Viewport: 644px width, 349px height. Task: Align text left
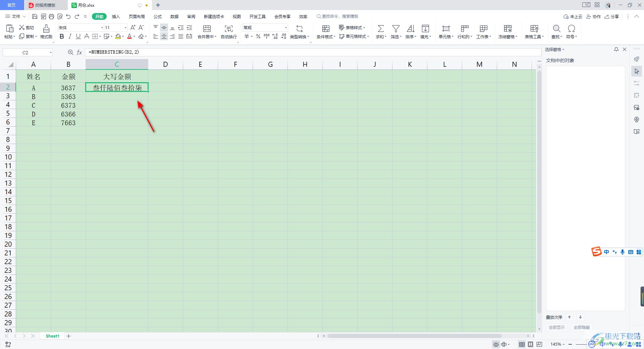(156, 36)
